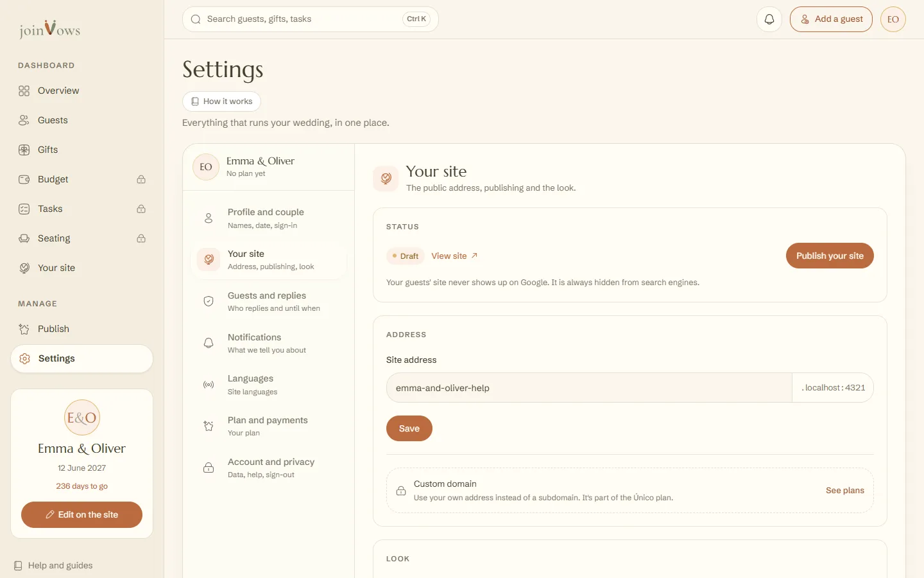Click the Seating lock icon
This screenshot has height=578, width=924.
tap(141, 238)
